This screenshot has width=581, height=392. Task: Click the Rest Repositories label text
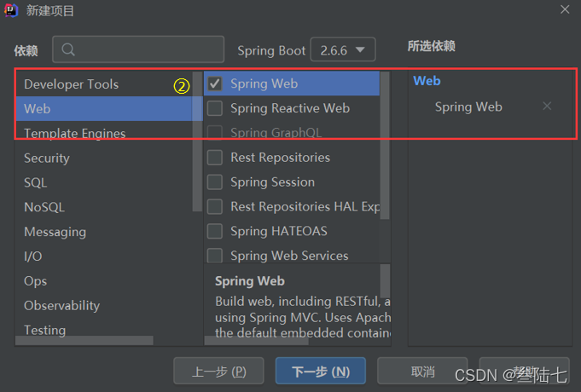coord(280,158)
